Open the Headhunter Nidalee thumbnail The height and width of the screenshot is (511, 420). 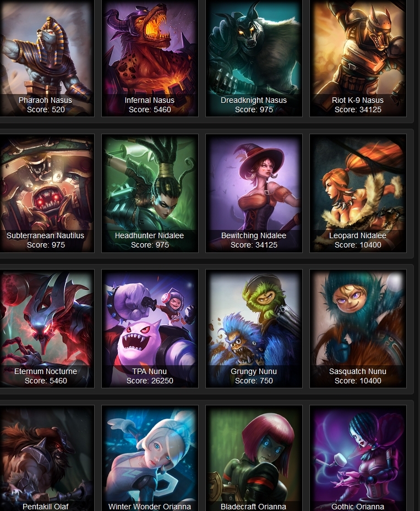(x=150, y=193)
